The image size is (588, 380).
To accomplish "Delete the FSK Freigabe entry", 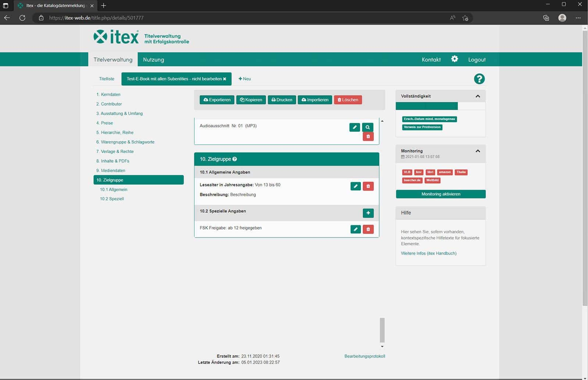I will point(368,229).
